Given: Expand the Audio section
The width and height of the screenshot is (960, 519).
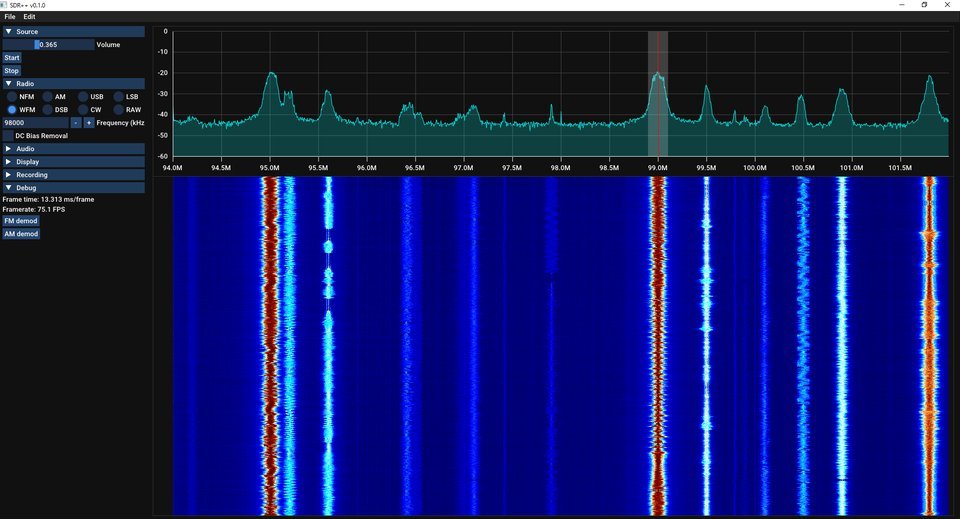Looking at the screenshot, I should [73, 149].
